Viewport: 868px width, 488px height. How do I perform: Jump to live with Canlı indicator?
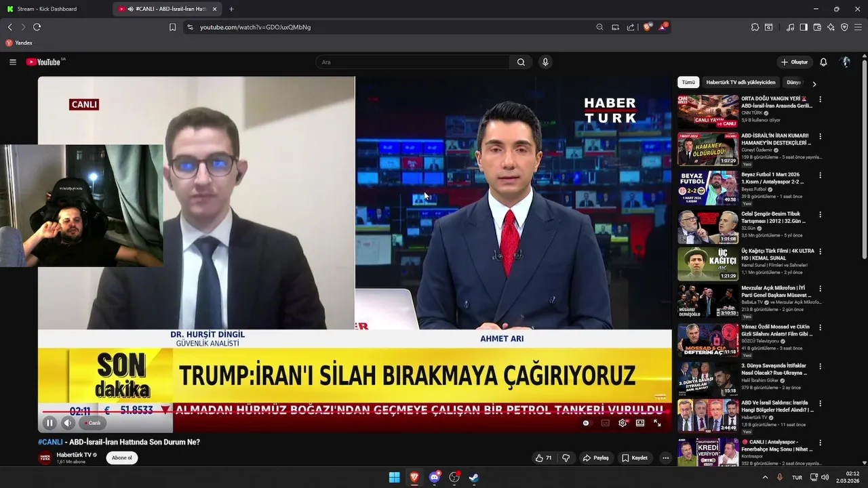[93, 423]
